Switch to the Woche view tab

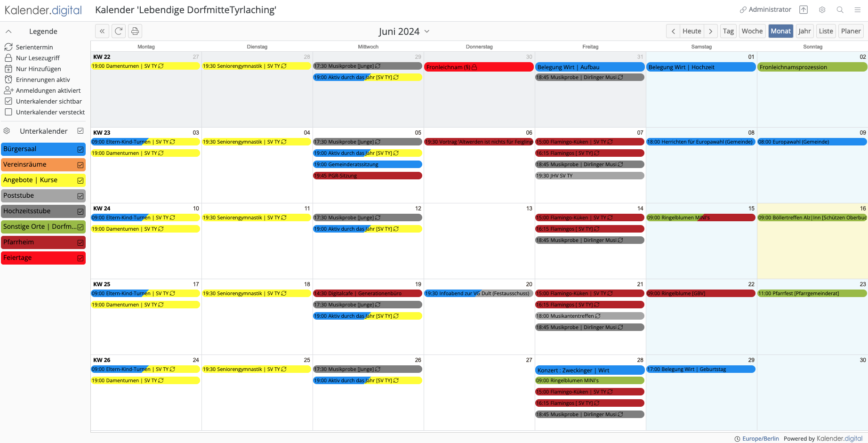click(x=752, y=31)
